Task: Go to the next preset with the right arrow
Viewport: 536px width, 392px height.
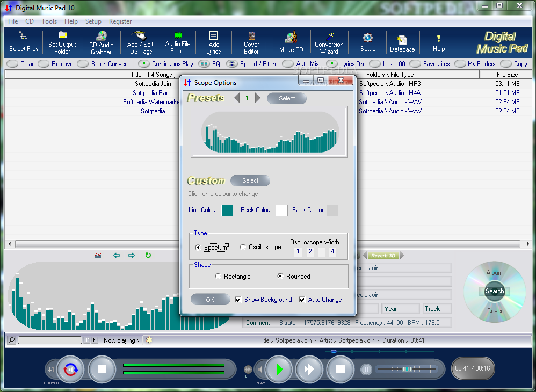Action: pos(257,98)
